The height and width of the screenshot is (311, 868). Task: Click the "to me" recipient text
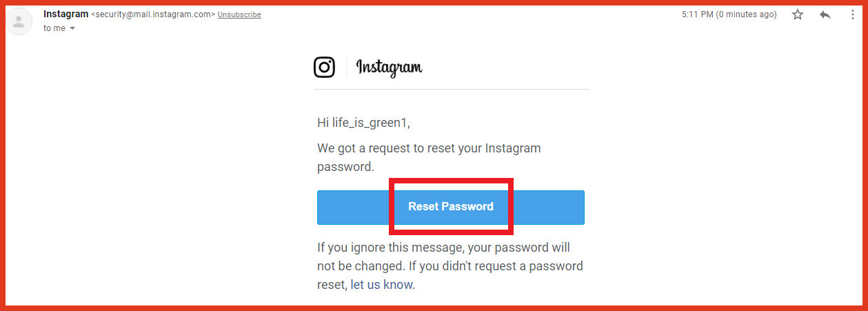coord(54,28)
